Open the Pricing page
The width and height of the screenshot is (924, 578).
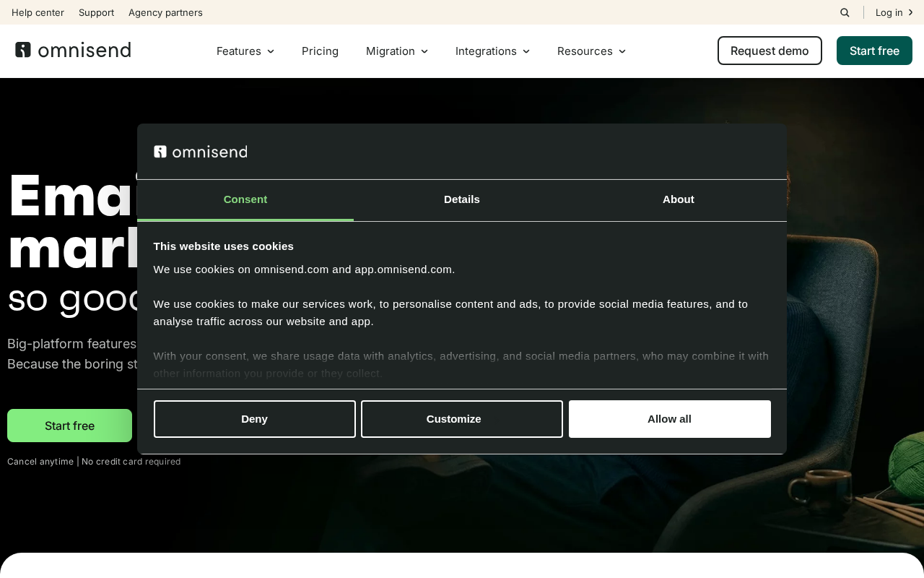pyautogui.click(x=320, y=51)
